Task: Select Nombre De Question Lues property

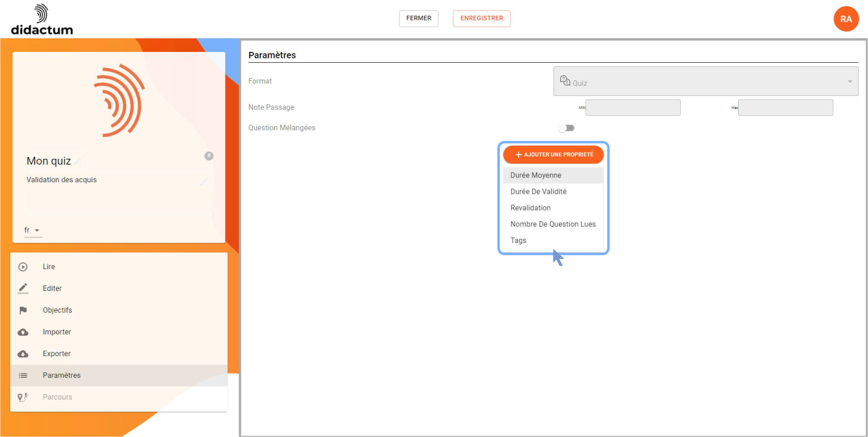Action: (x=553, y=224)
